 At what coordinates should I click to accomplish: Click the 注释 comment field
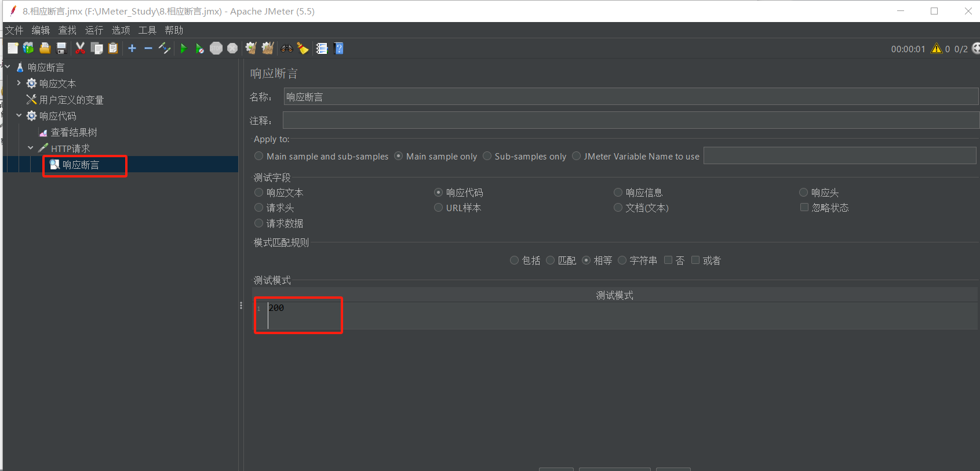click(x=631, y=121)
